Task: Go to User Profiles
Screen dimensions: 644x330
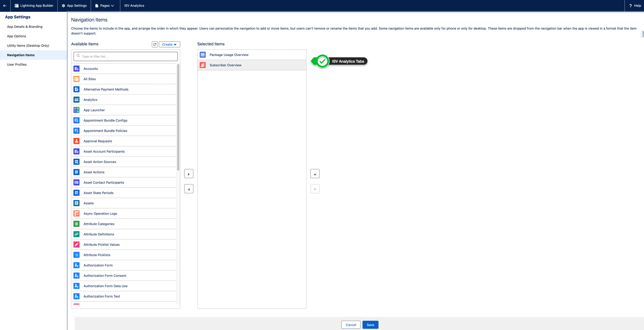Action: [x=17, y=65]
